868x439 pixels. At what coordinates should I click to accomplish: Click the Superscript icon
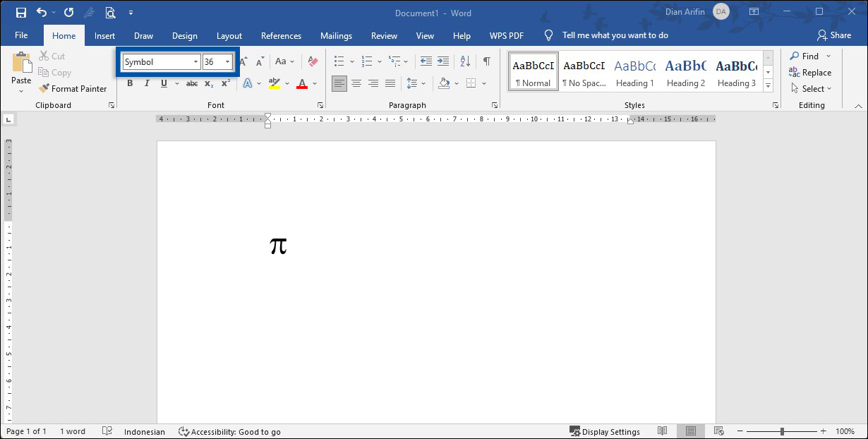[x=224, y=83]
